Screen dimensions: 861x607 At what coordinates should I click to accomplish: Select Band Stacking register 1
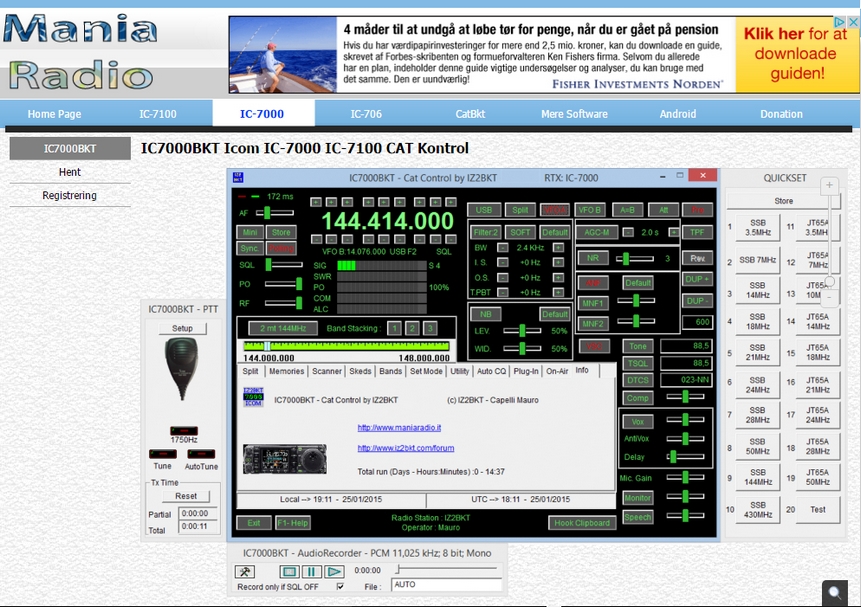[x=394, y=328]
